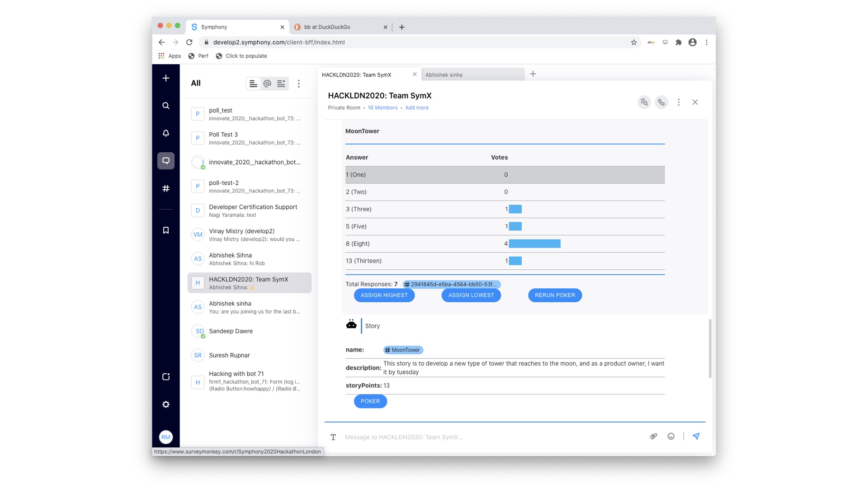Open the Poll Test 3 conversation
The image size is (868, 488).
coord(250,138)
